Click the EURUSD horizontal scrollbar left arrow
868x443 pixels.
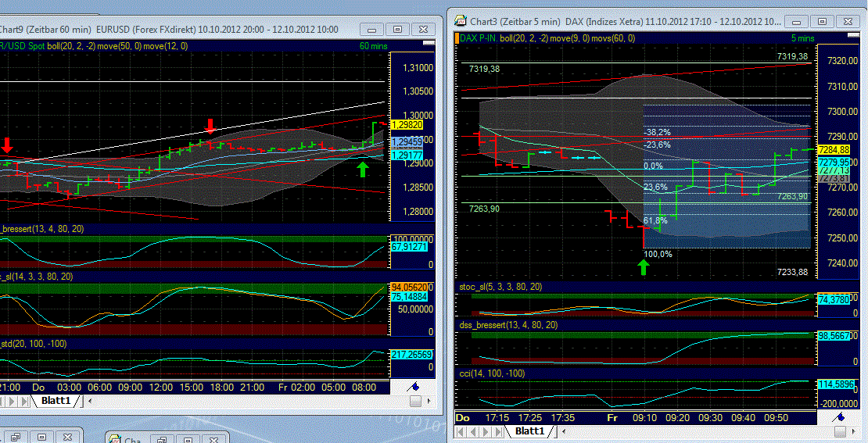[91, 401]
